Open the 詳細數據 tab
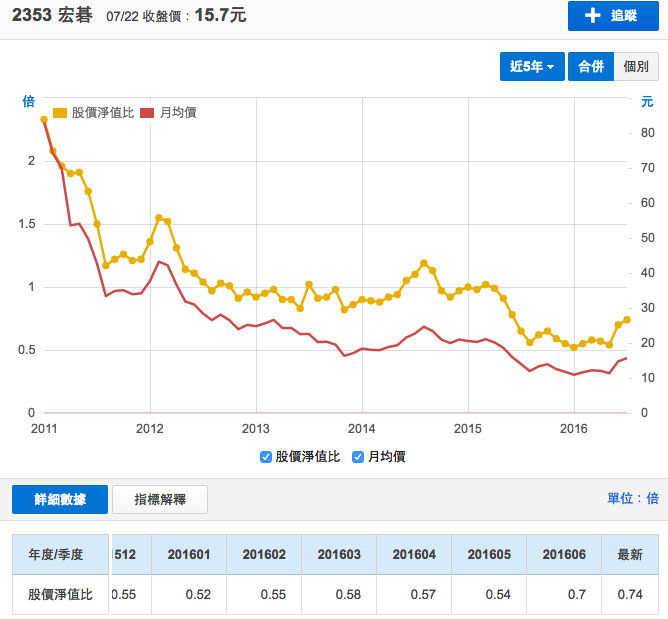Viewport: 668px width, 619px height. pos(60,499)
